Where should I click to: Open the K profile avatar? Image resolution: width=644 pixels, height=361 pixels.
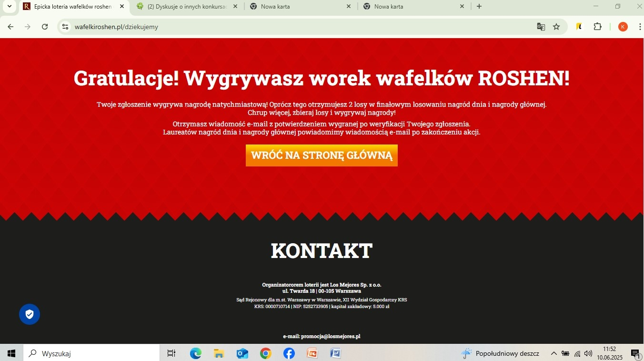[x=623, y=27]
